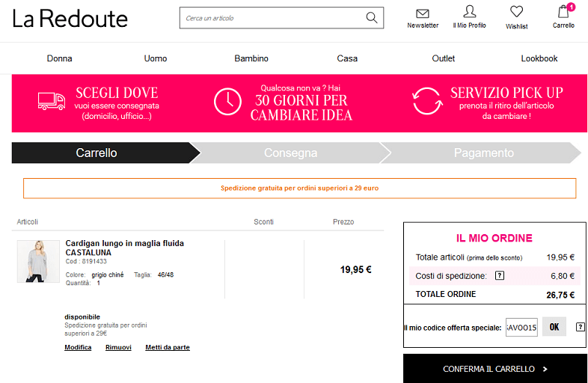The width and height of the screenshot is (588, 383).
Task: Click the shipping cost 6,80 €
Action: tap(563, 276)
